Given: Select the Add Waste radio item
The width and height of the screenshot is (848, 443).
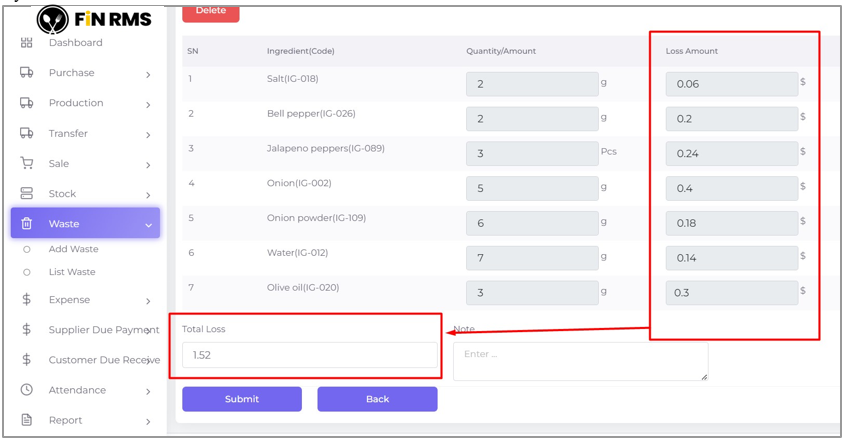Looking at the screenshot, I should [x=27, y=250].
